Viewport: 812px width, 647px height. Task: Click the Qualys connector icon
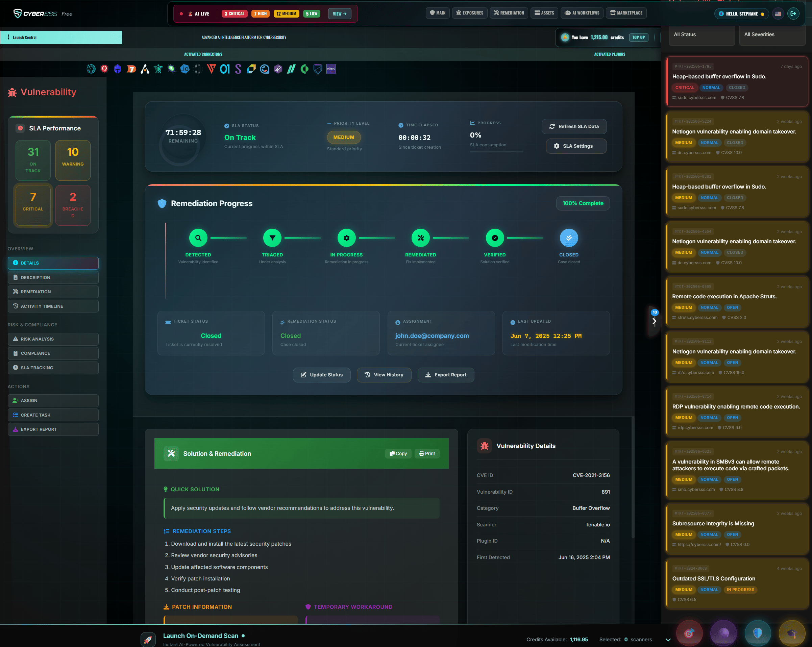[104, 69]
